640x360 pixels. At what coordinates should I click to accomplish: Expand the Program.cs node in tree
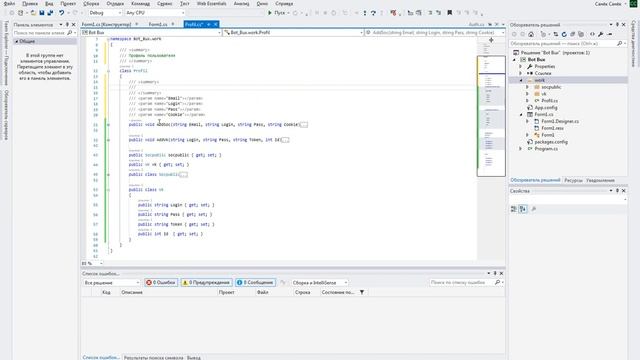(x=521, y=149)
